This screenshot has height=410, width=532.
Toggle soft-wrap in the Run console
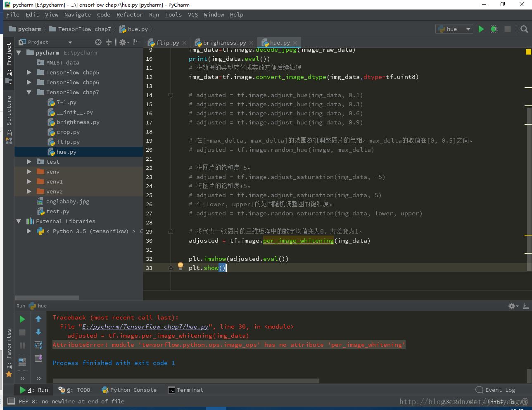(38, 345)
